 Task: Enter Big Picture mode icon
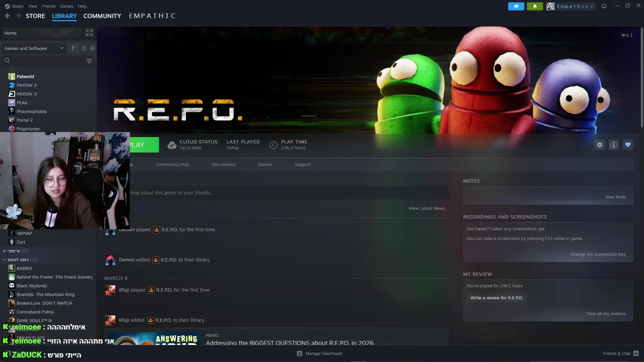[604, 6]
